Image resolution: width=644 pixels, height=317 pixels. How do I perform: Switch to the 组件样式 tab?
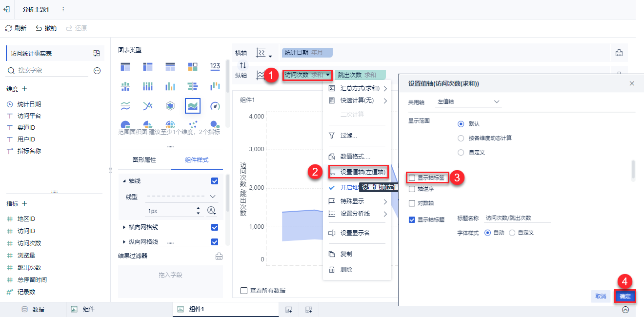(197, 160)
